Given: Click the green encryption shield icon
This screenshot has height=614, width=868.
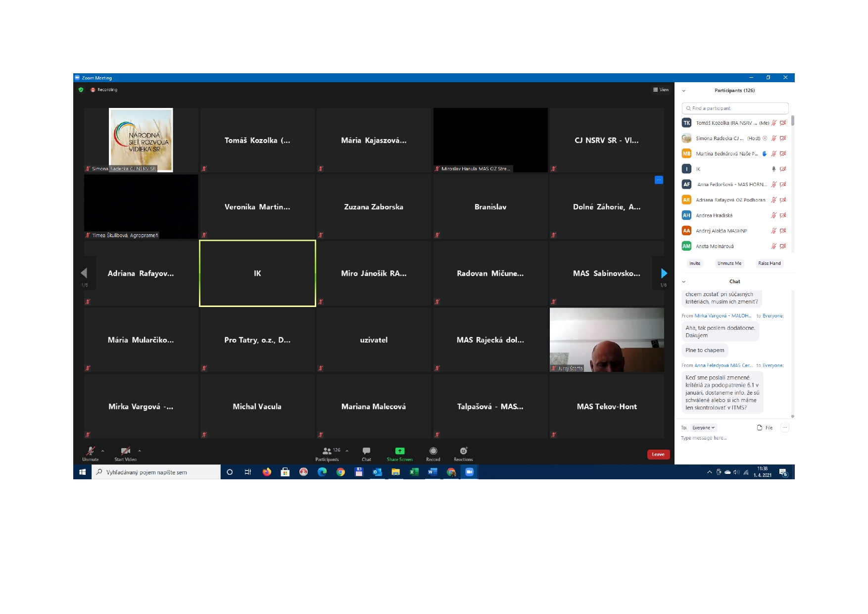Looking at the screenshot, I should coord(81,90).
